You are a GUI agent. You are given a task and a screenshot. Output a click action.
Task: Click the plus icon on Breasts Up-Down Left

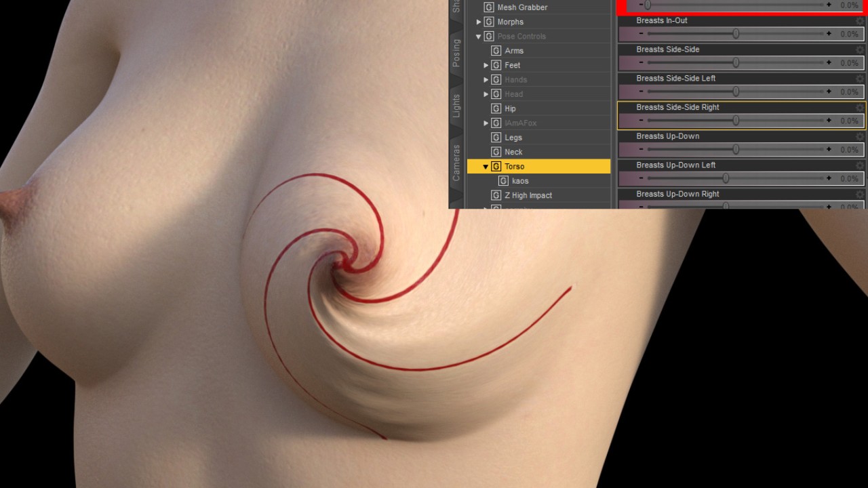829,178
